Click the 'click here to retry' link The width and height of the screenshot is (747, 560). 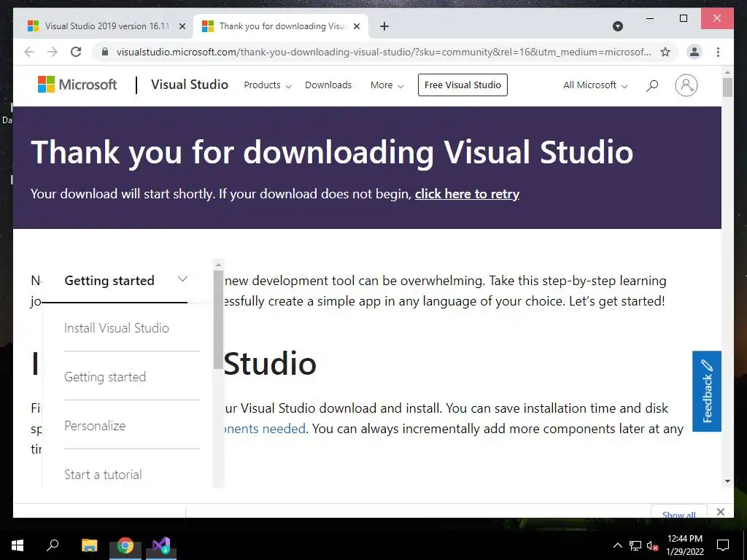(467, 194)
